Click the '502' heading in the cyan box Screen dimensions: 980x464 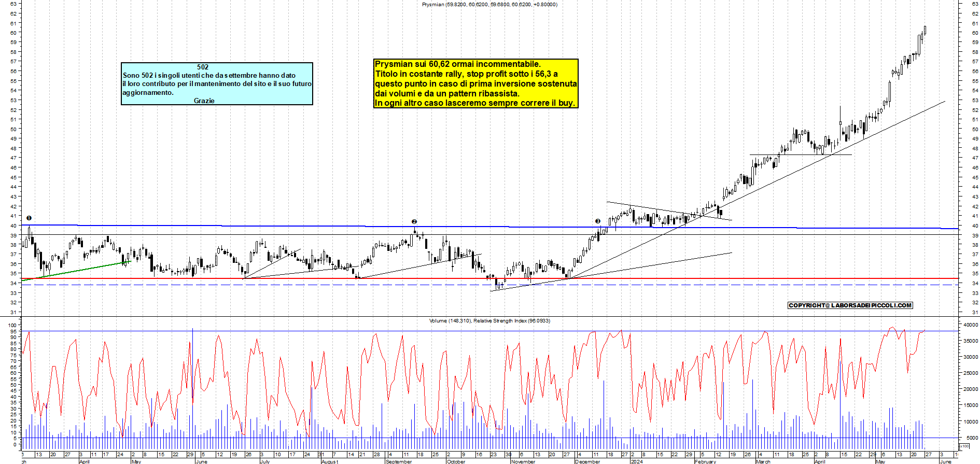pos(203,67)
